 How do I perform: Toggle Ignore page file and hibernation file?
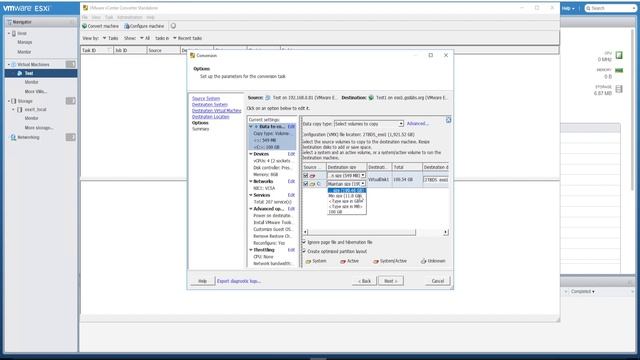(x=304, y=242)
